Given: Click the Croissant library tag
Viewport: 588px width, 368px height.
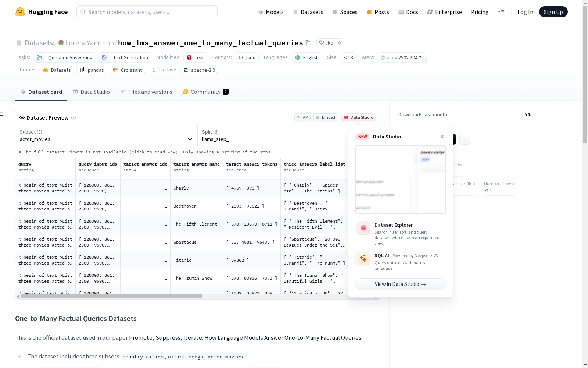Looking at the screenshot, I should point(128,70).
